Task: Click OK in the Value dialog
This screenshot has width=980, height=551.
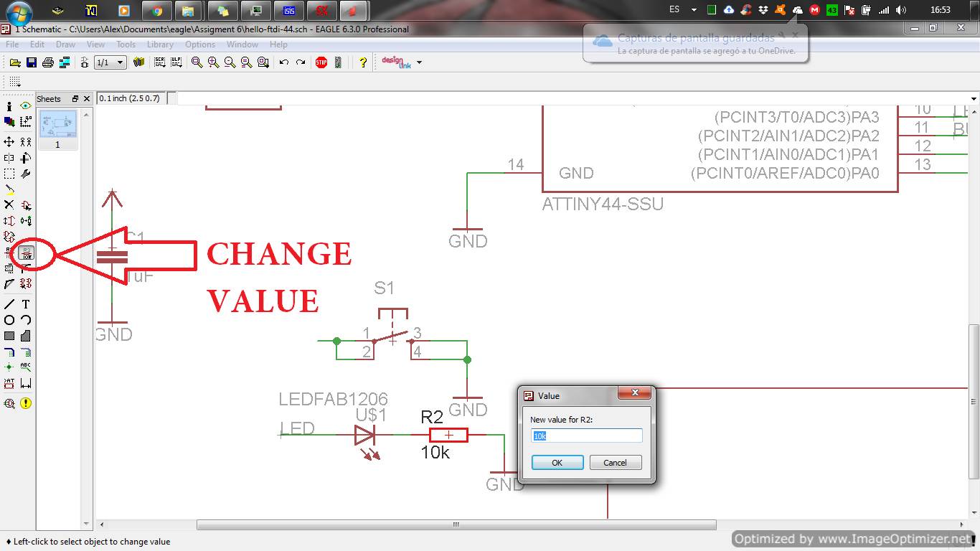Action: 557,463
